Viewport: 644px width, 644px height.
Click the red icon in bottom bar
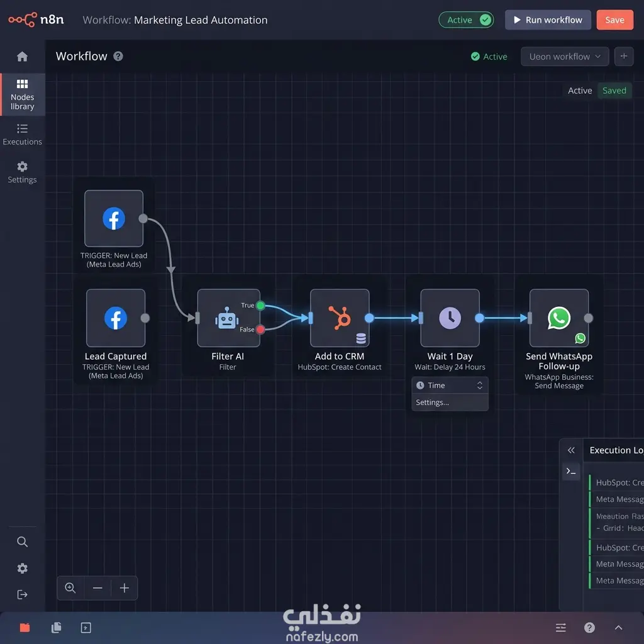pyautogui.click(x=25, y=627)
